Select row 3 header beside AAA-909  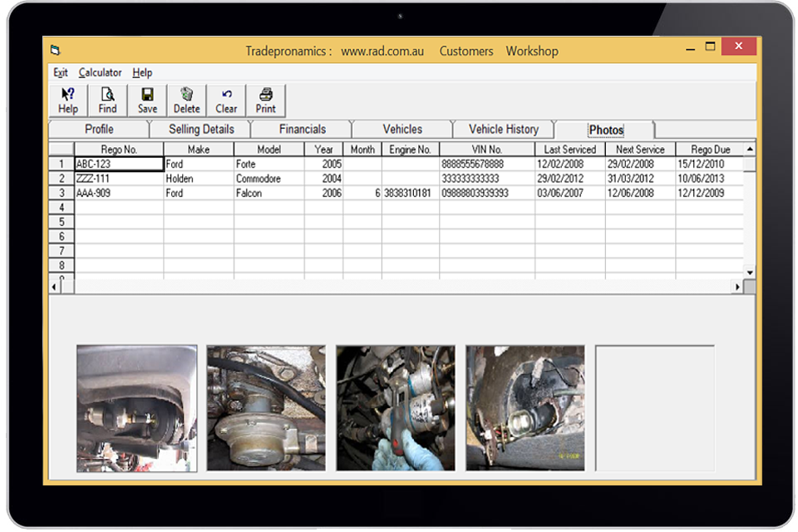(62, 193)
